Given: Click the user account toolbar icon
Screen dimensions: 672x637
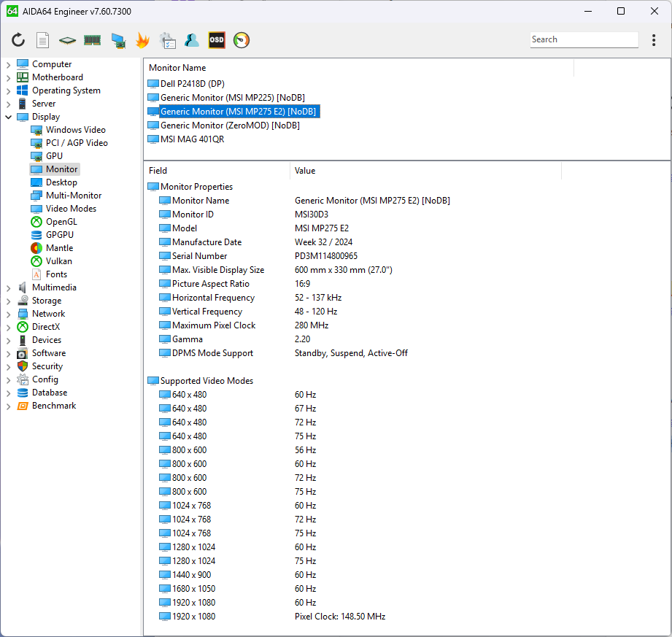Looking at the screenshot, I should pos(192,40).
